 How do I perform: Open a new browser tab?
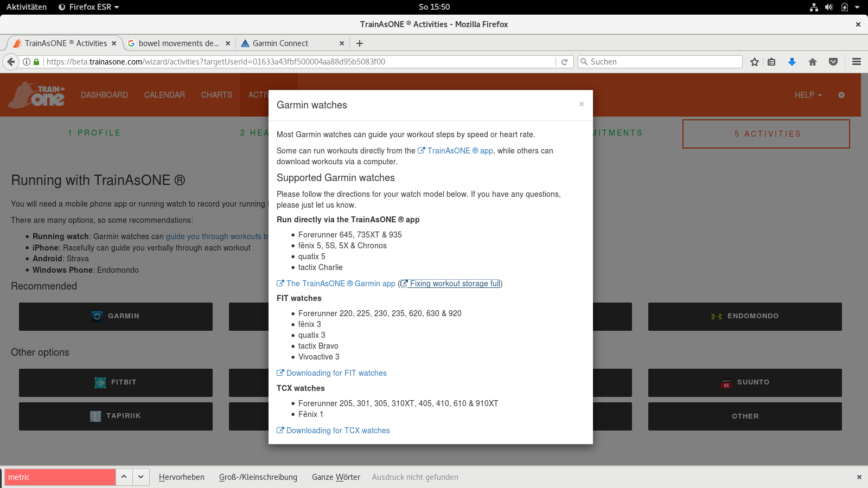[360, 43]
